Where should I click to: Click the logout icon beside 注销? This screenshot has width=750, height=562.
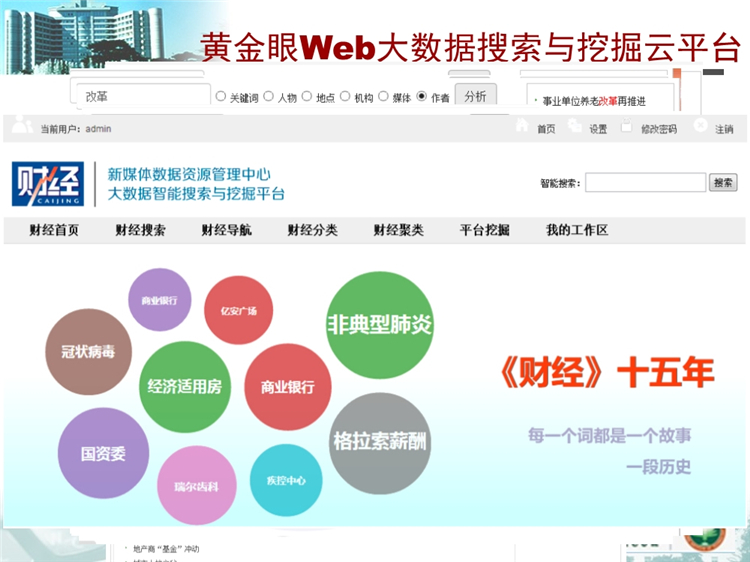tap(700, 126)
